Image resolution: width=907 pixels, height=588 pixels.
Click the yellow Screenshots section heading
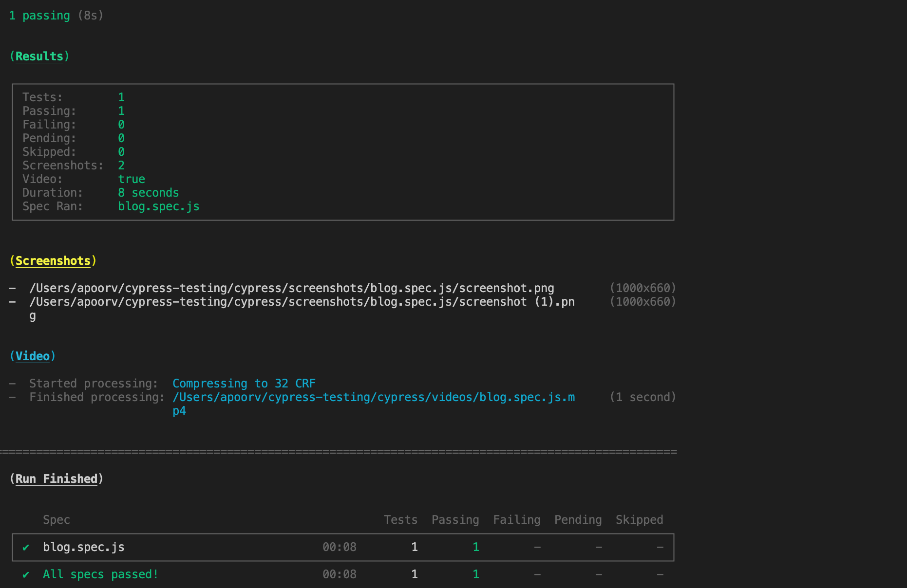pos(53,261)
